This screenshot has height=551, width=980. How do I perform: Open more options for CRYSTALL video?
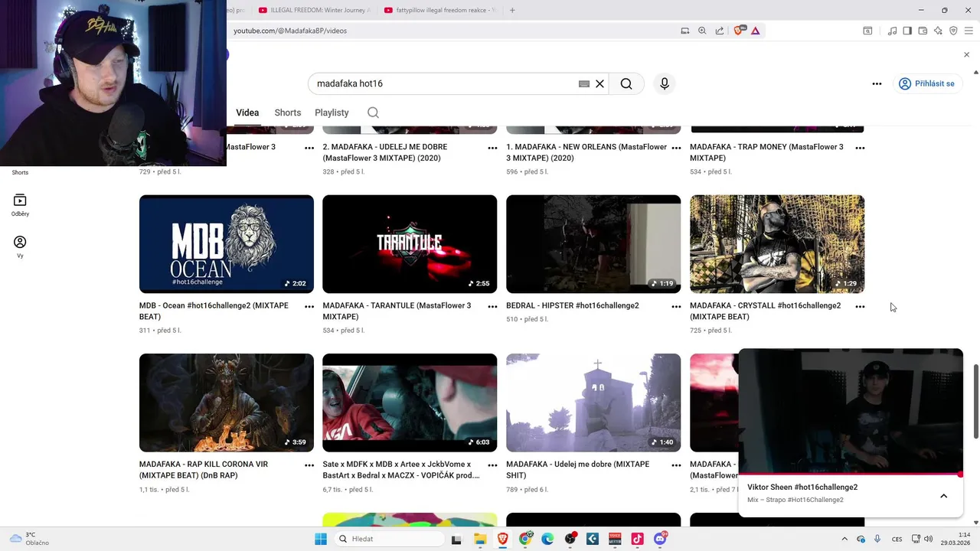(x=860, y=307)
